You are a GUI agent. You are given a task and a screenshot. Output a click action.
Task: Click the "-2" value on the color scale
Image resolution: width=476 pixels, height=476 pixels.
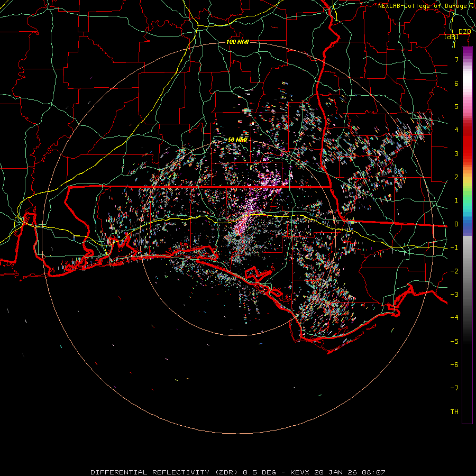tap(454, 271)
